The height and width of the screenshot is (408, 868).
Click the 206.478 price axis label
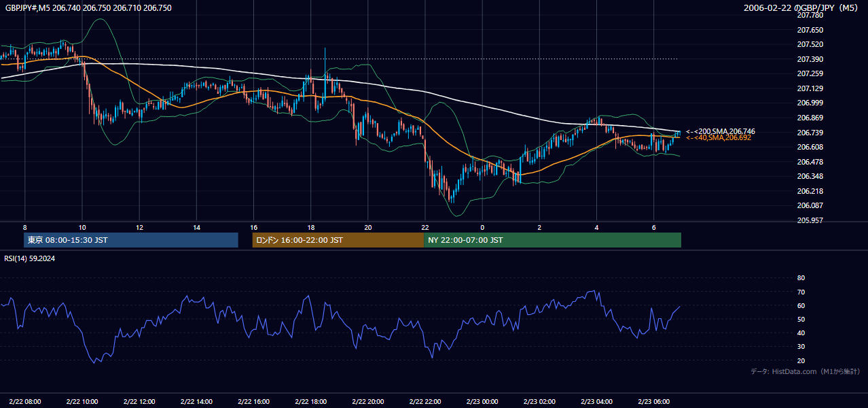click(810, 162)
